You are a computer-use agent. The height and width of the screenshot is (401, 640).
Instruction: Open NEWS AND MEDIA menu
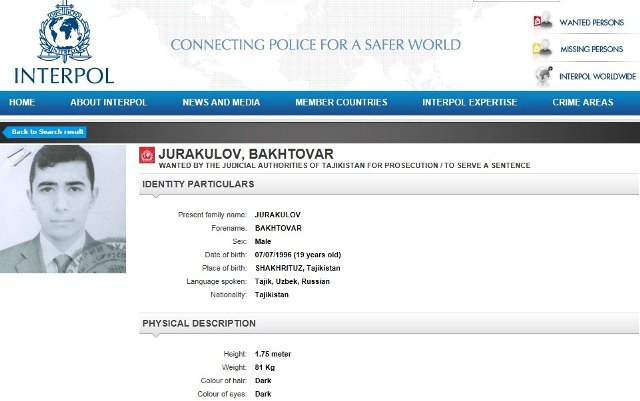221,102
